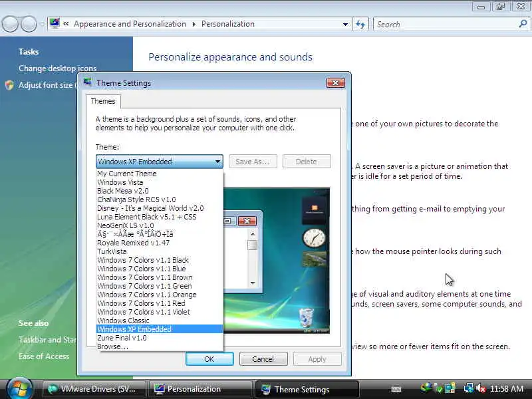This screenshot has height=399, width=532.
Task: Click Browse... in the theme list
Action: pyautogui.click(x=160, y=346)
